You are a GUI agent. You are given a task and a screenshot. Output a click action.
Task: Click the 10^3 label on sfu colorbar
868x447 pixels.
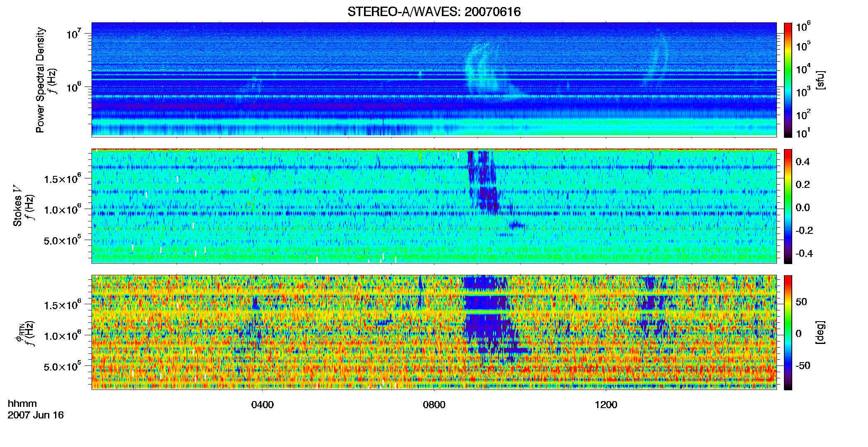coord(803,92)
